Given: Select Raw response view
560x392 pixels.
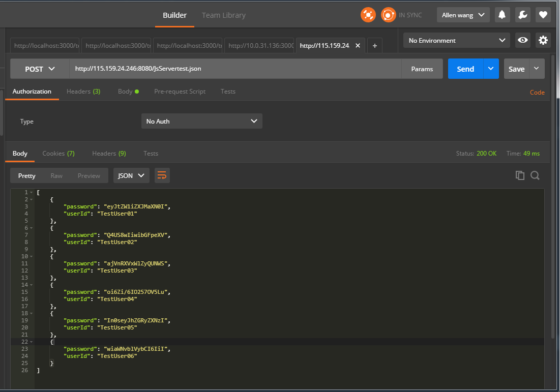Looking at the screenshot, I should click(x=56, y=175).
